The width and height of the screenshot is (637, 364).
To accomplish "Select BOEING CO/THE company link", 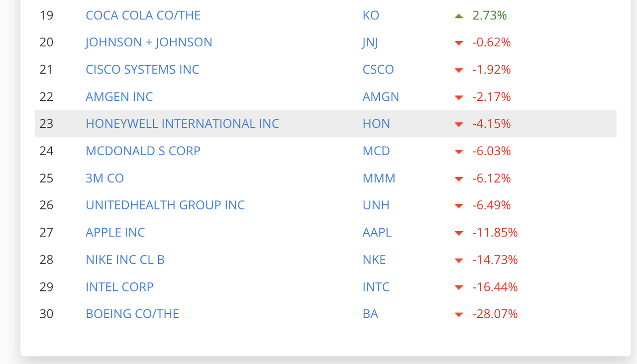I will click(x=132, y=314).
